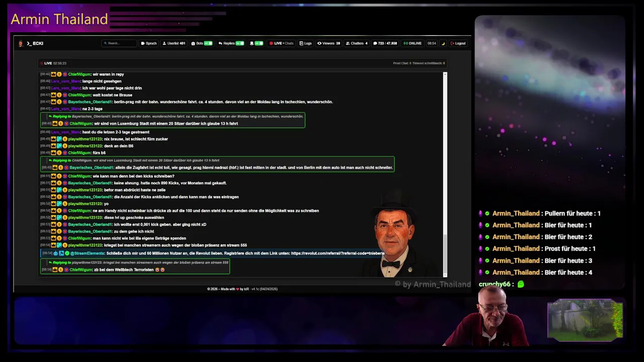Image resolution: width=644 pixels, height=362 pixels.
Task: Click the Armin Thailand stream title
Action: coord(59,19)
